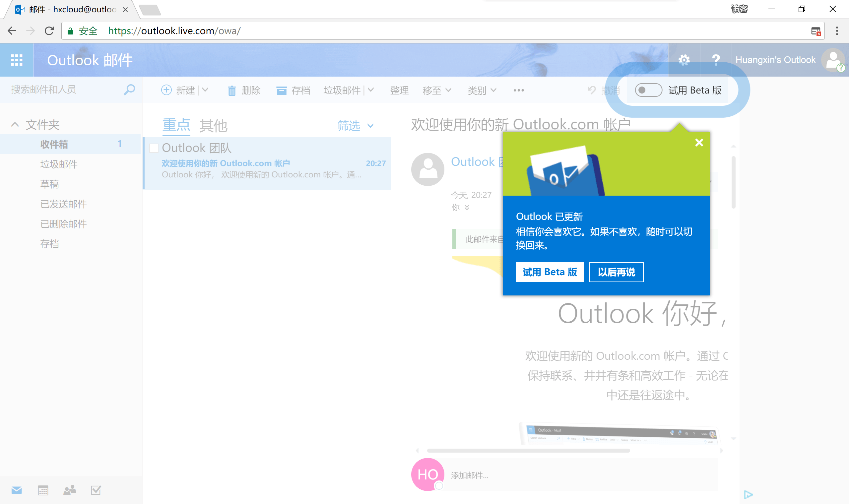Toggle the Try Beta switch on
This screenshot has height=504, width=849.
[x=648, y=90]
